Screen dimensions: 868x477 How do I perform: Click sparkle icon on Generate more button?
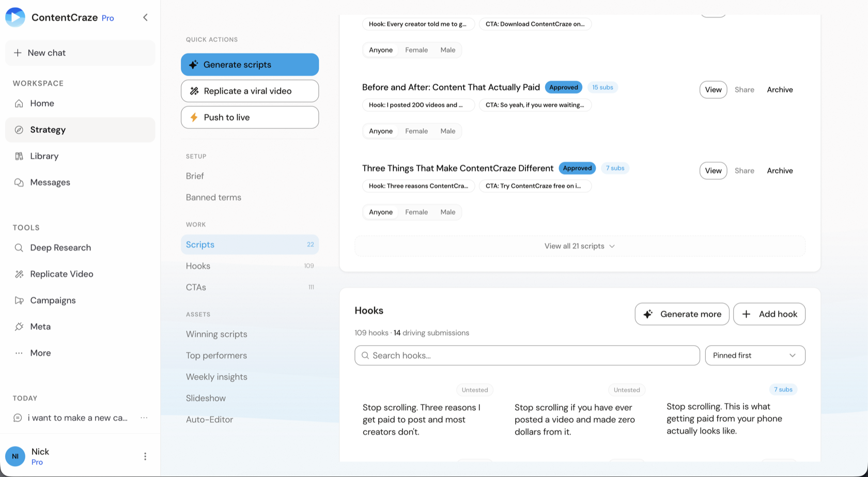point(648,314)
